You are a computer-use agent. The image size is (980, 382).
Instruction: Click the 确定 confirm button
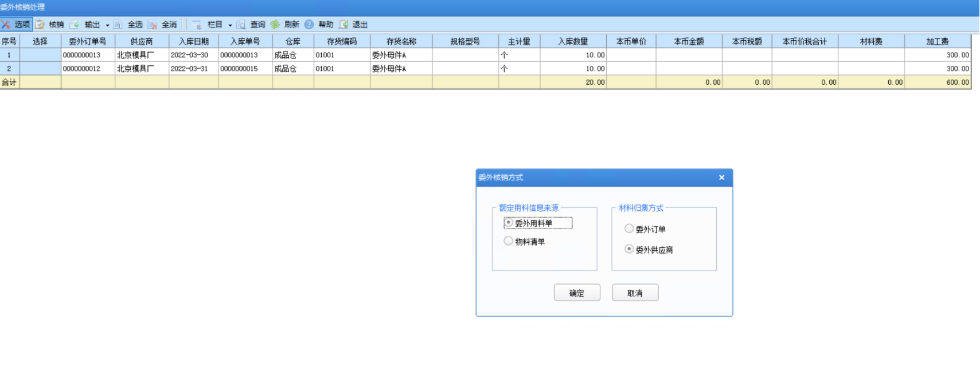[x=577, y=293]
